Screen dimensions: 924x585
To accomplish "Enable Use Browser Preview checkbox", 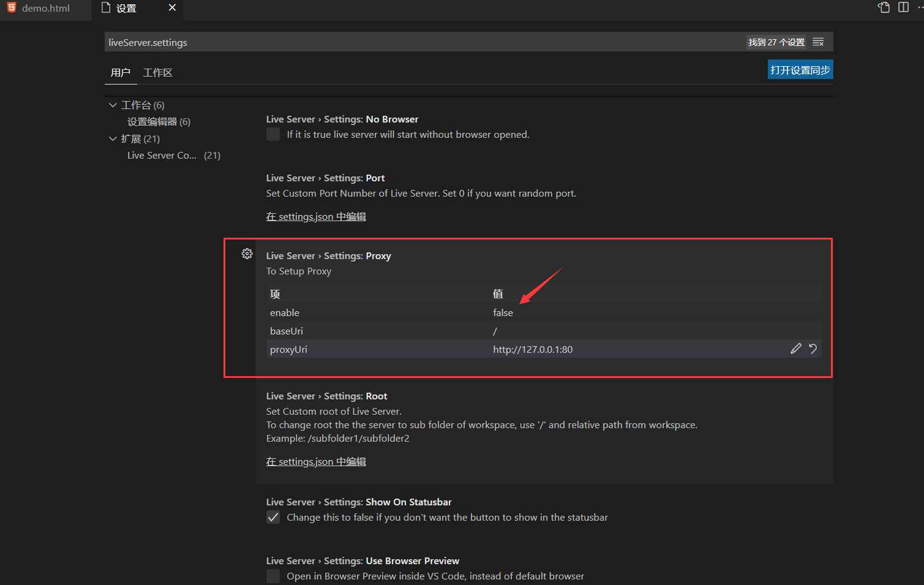I will (273, 576).
